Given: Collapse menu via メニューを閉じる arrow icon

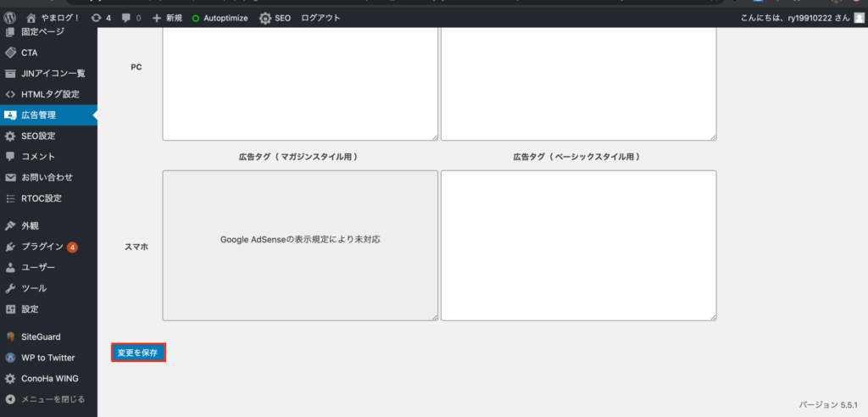Looking at the screenshot, I should point(10,399).
